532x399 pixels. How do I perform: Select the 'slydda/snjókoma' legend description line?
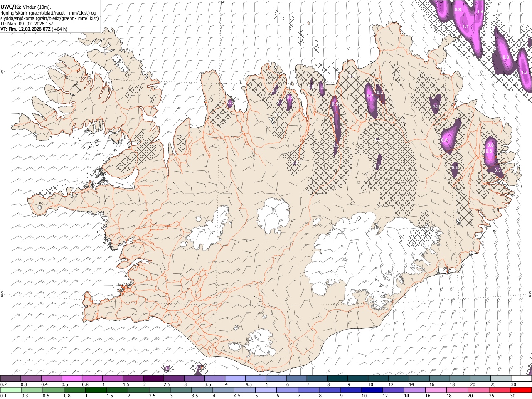(x=50, y=18)
